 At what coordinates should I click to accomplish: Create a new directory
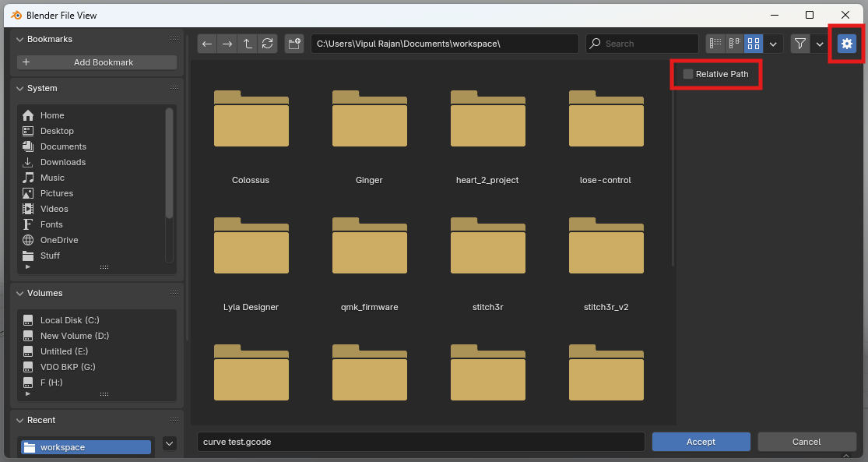293,44
